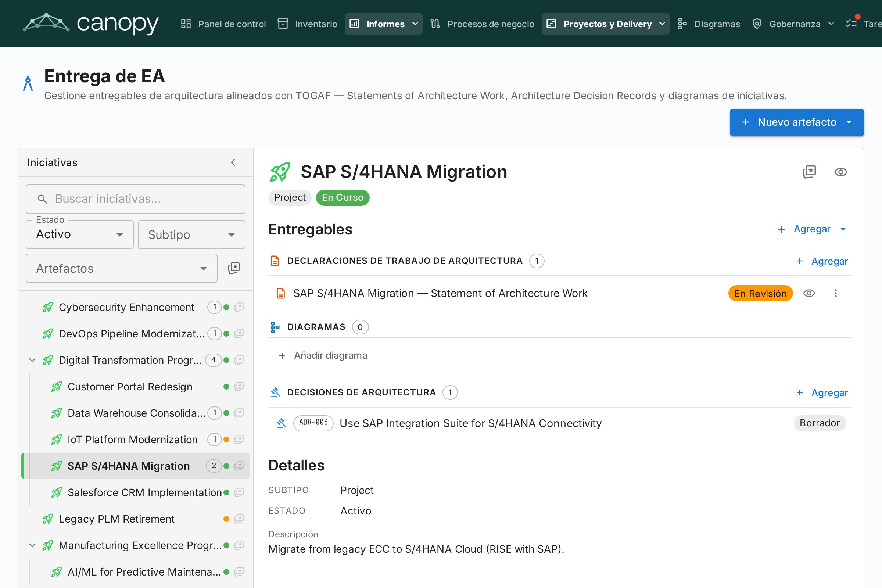Click bookmark icon on Data Warehouse Consolidation row

click(239, 413)
